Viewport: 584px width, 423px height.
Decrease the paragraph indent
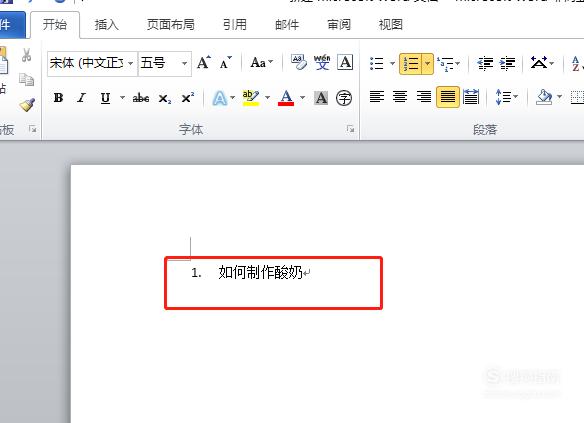coord(485,64)
